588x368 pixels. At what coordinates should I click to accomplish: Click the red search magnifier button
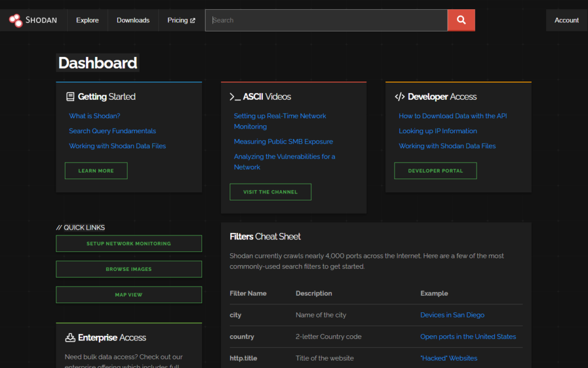pyautogui.click(x=461, y=20)
